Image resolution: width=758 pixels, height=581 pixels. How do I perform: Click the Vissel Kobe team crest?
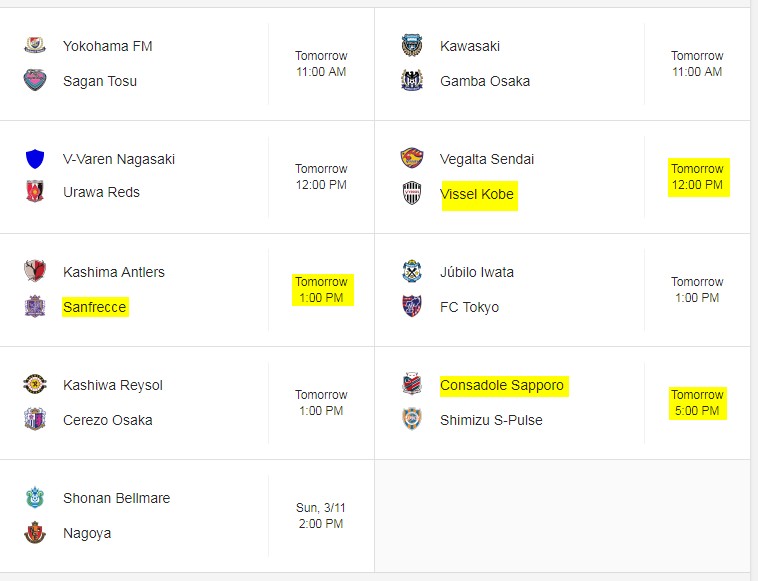coord(412,194)
